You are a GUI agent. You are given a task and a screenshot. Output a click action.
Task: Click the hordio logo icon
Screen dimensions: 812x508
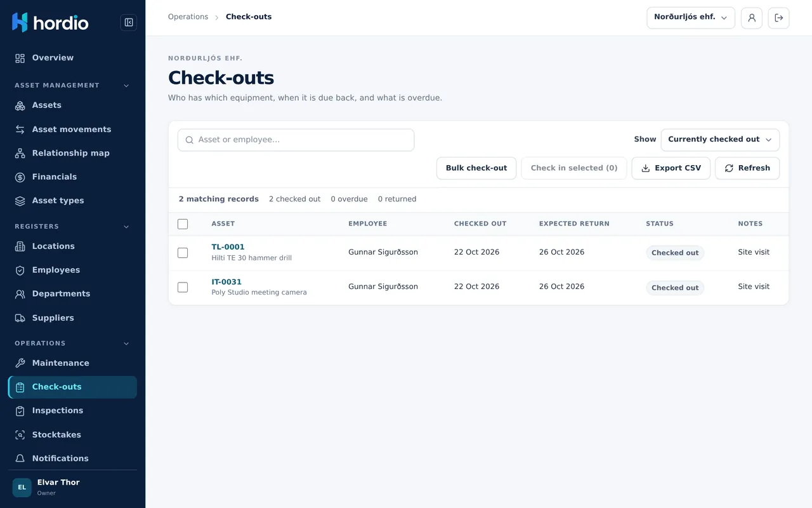(x=20, y=22)
